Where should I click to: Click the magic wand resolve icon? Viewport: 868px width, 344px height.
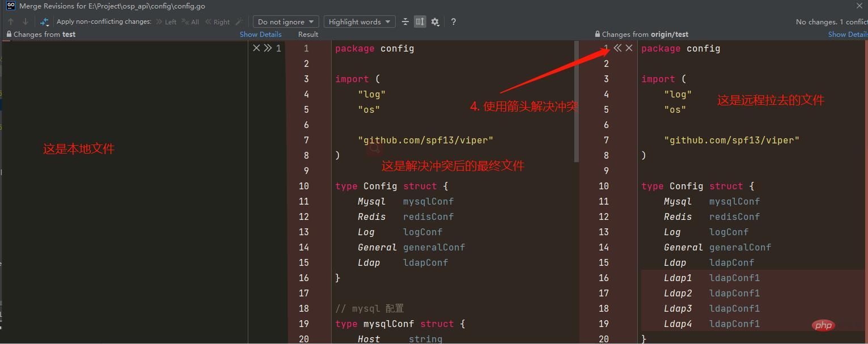coord(239,22)
